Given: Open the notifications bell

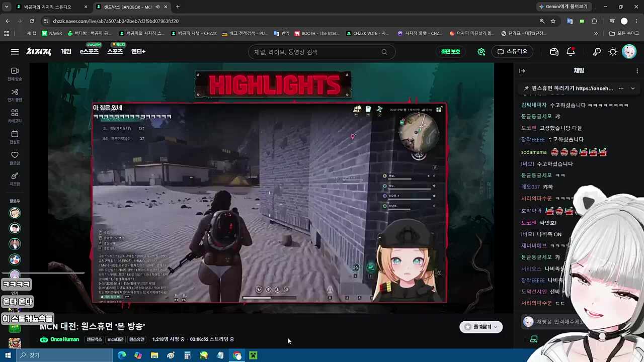Looking at the screenshot, I should pyautogui.click(x=571, y=52).
